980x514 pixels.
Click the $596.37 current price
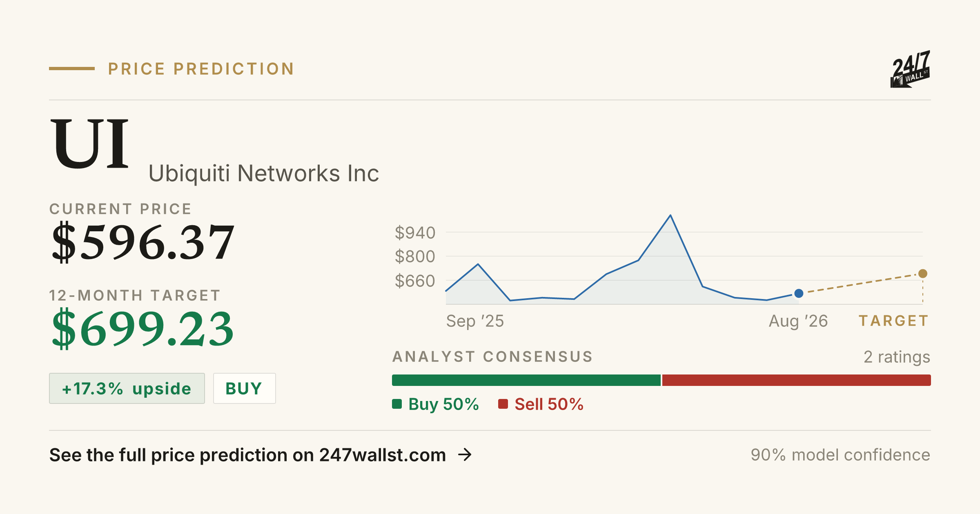click(x=143, y=242)
